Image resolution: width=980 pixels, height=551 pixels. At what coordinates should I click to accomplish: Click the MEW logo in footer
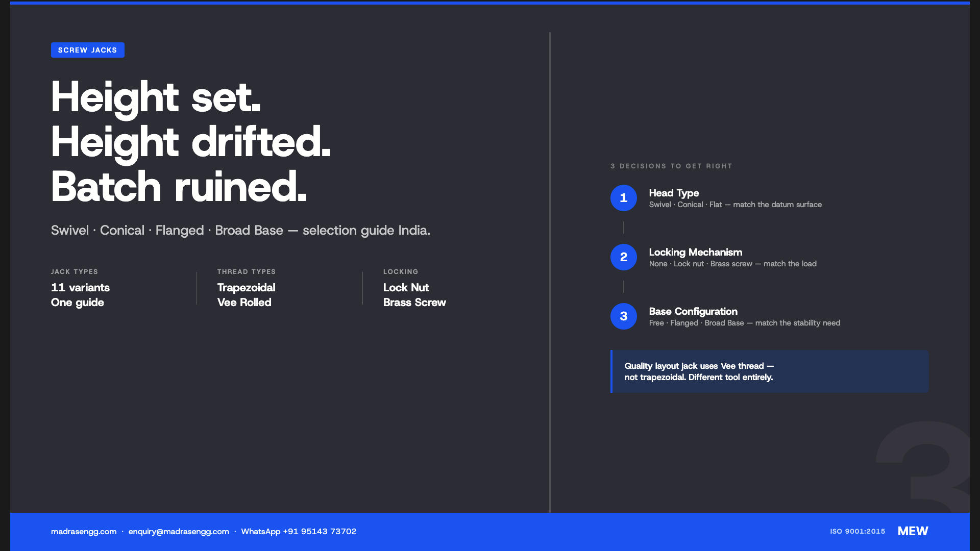(x=913, y=531)
